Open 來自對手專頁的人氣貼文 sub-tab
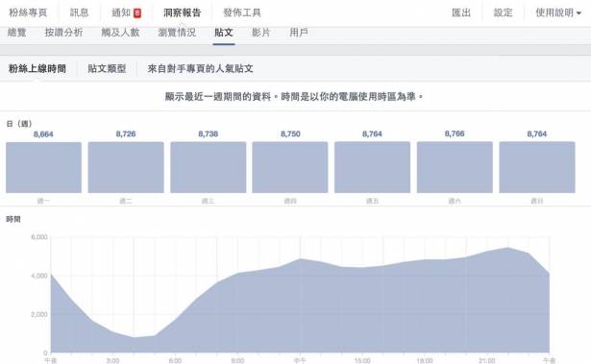Image resolution: width=591 pixels, height=364 pixels. pyautogui.click(x=200, y=68)
